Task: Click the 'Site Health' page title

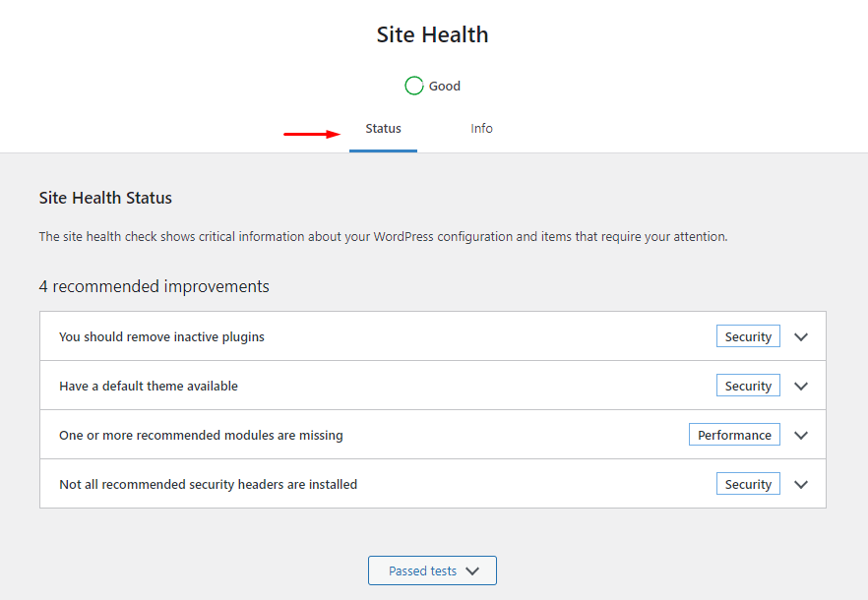Action: coord(432,34)
